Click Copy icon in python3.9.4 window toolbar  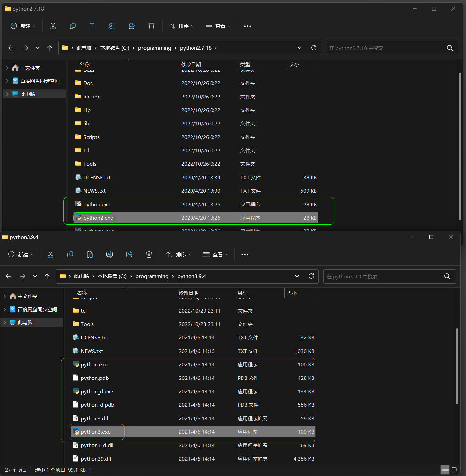pos(70,254)
